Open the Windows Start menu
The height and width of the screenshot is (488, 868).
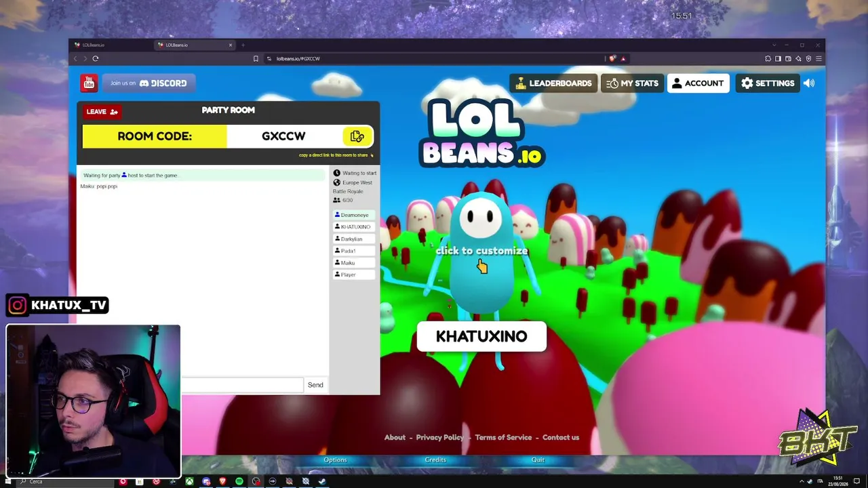9,481
